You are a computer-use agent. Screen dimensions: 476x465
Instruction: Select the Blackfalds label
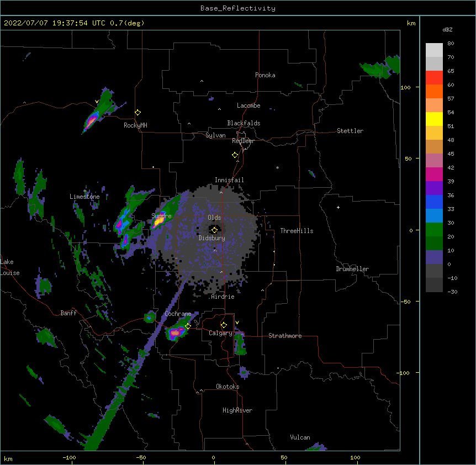(244, 123)
